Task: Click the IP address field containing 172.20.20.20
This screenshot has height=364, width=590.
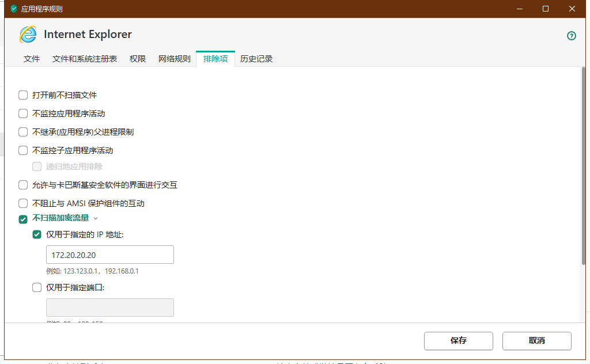Action: tap(110, 255)
